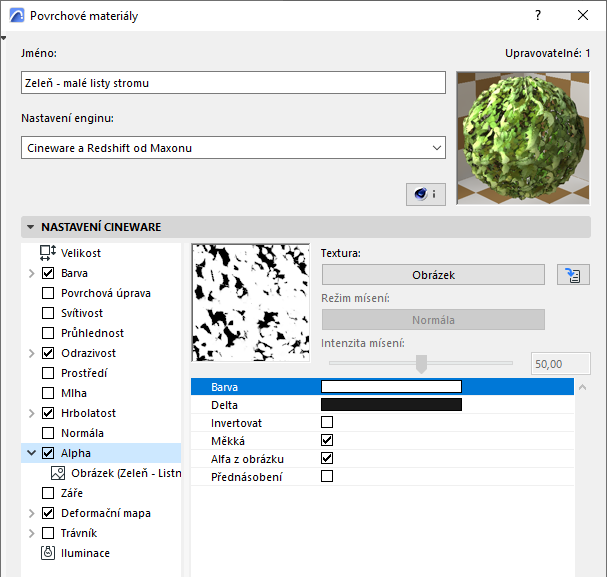Click the Normála blend mode button
This screenshot has width=607, height=577.
tap(433, 320)
